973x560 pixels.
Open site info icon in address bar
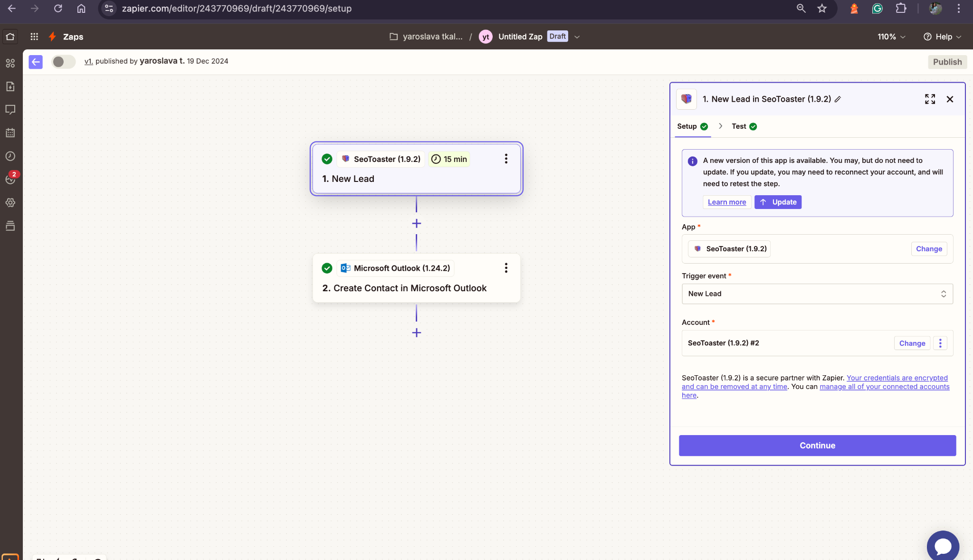pyautogui.click(x=109, y=9)
